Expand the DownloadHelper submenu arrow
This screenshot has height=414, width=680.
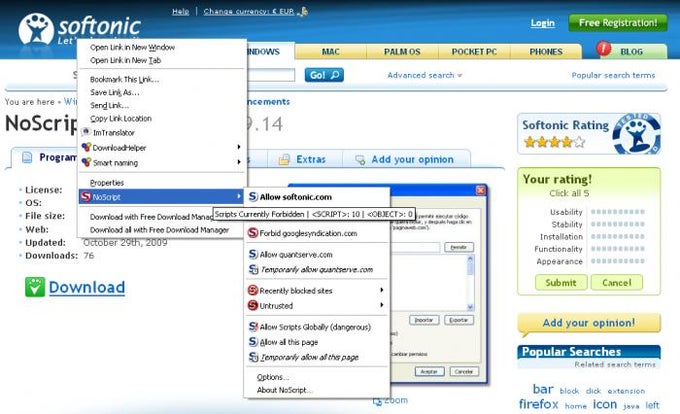(x=239, y=147)
